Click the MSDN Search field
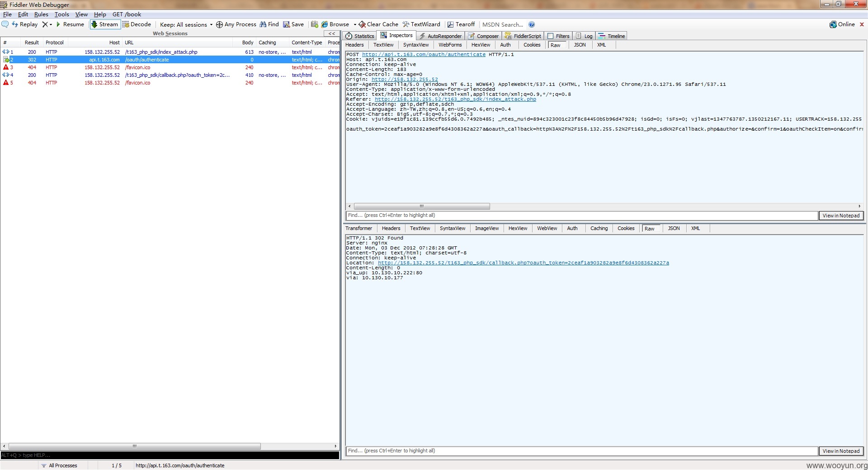Screen dimensions: 868x470 coord(503,24)
